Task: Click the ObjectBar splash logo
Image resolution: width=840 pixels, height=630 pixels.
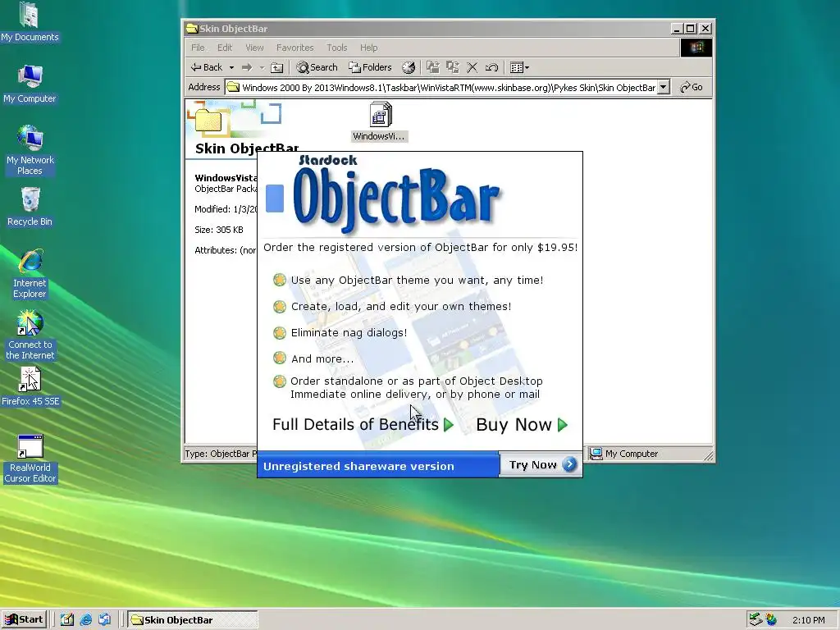Action: pyautogui.click(x=396, y=195)
